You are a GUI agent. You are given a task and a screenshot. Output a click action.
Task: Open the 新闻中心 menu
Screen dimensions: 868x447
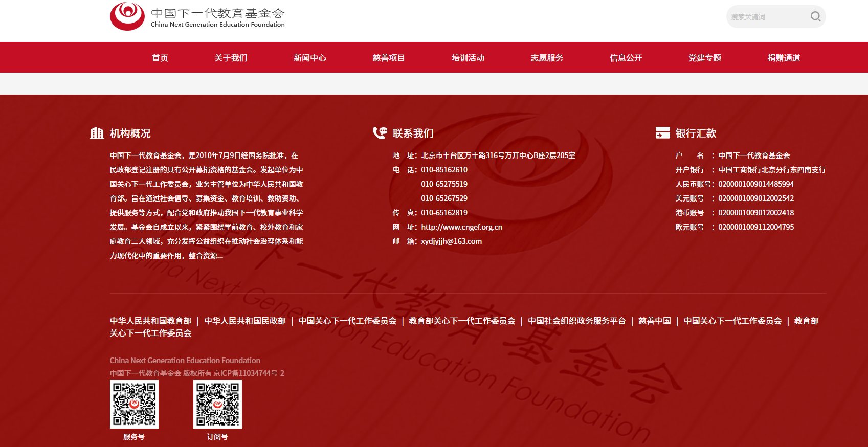(309, 58)
